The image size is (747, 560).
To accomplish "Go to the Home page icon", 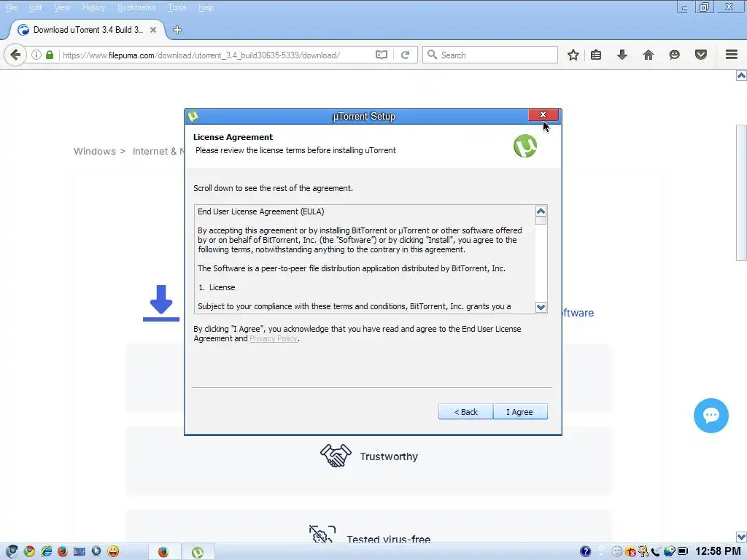I will pyautogui.click(x=648, y=55).
